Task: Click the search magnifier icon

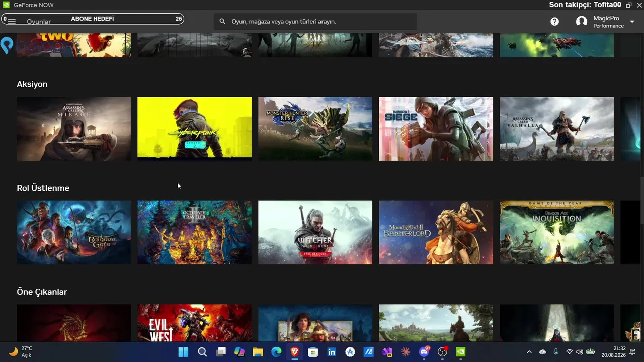Action: click(x=222, y=22)
